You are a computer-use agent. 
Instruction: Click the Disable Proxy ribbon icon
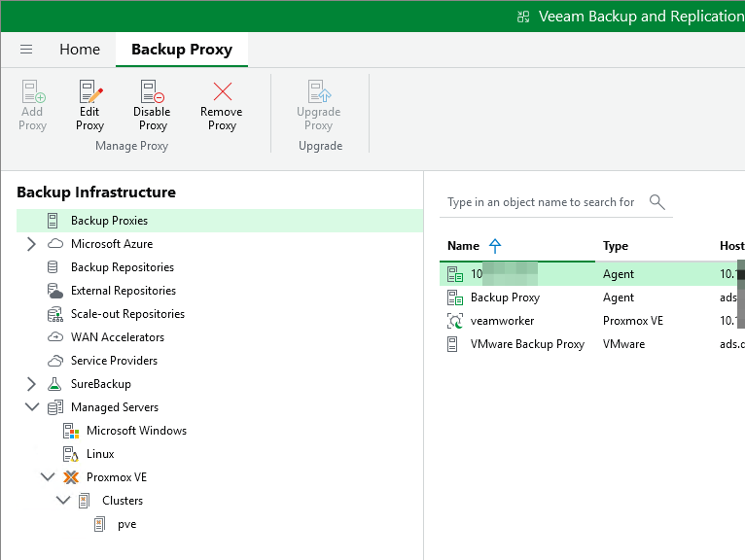(x=152, y=91)
